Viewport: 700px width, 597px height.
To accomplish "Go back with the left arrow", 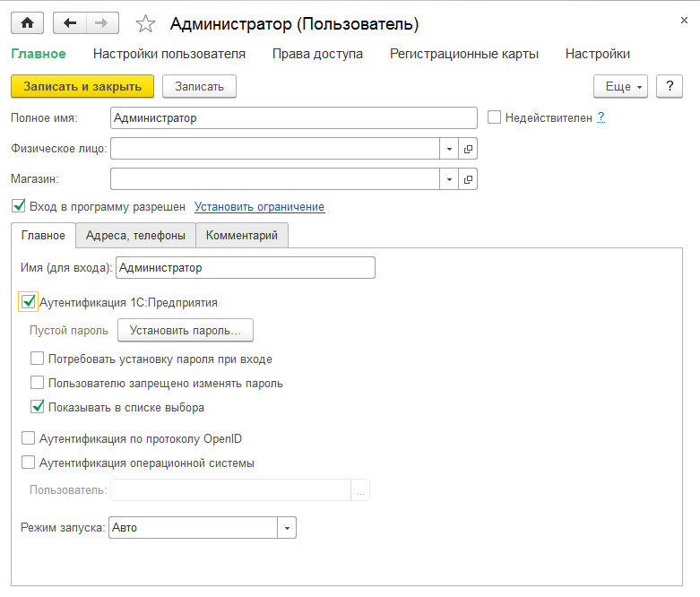I will click(70, 23).
